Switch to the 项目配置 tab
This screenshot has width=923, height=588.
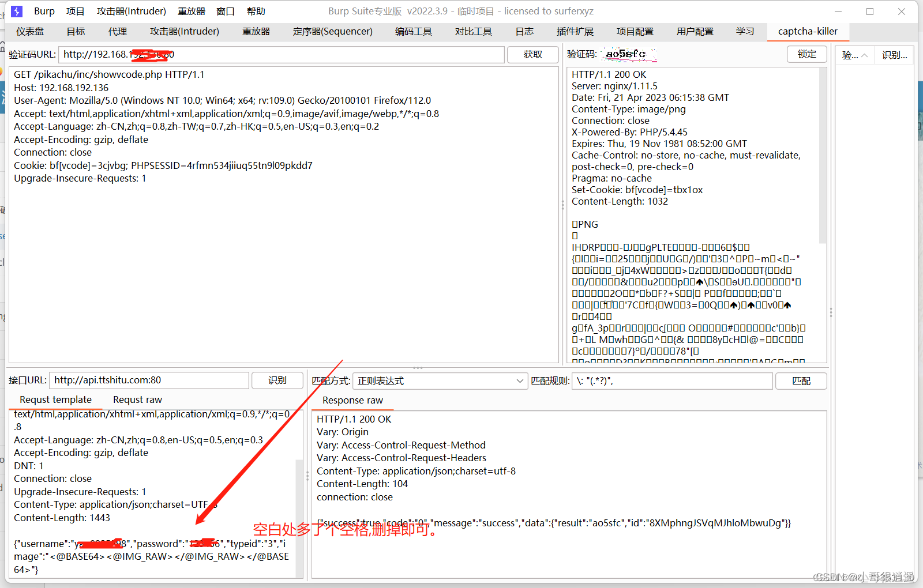click(x=635, y=31)
